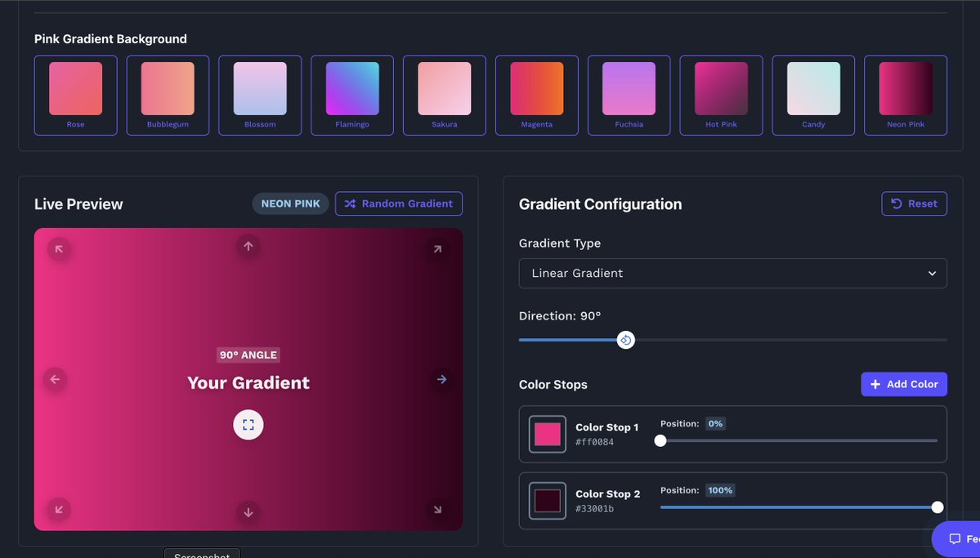
Task: Click the 0% position value
Action: 715,424
